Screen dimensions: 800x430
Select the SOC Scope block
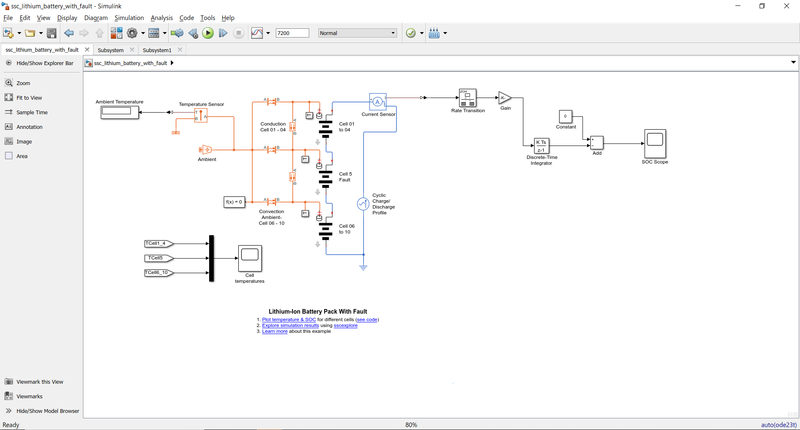[x=655, y=144]
